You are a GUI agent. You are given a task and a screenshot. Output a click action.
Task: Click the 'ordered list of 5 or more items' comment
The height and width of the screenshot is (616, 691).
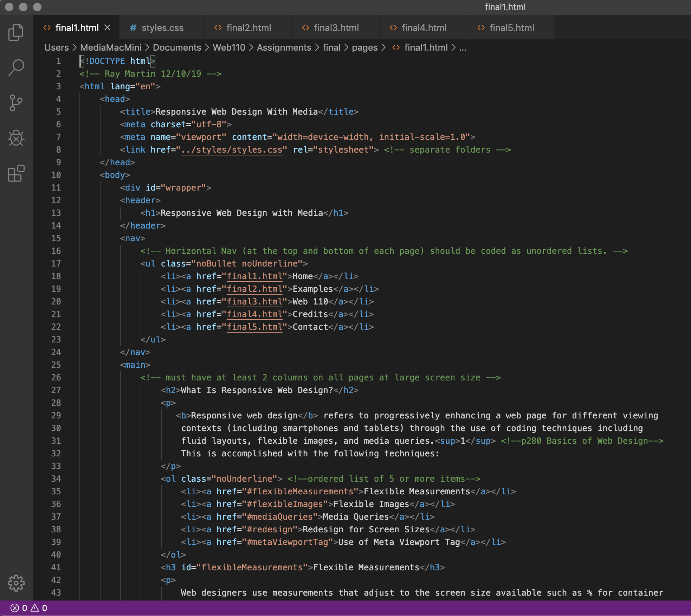(x=387, y=479)
